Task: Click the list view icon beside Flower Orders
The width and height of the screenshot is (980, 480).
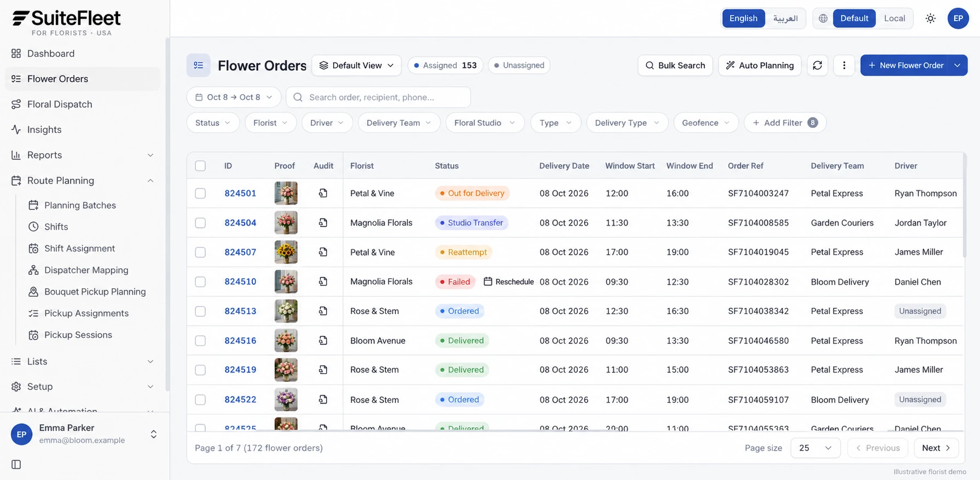Action: pyautogui.click(x=199, y=66)
